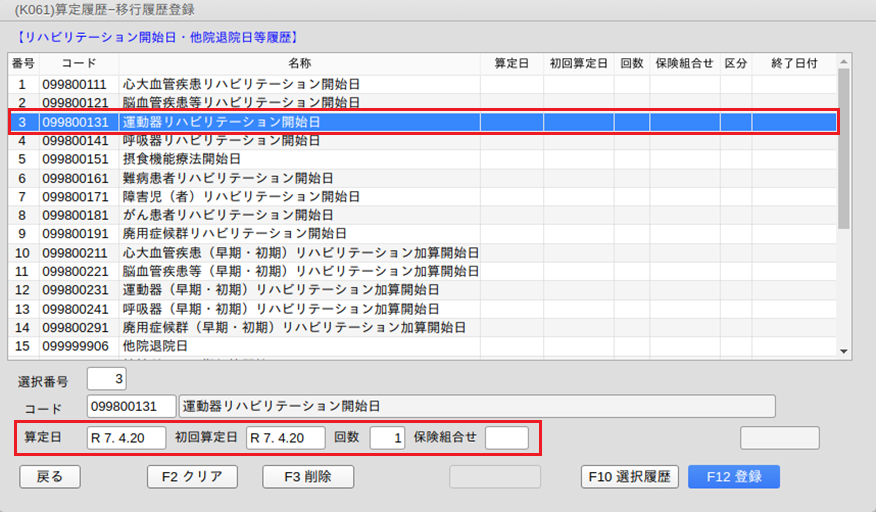Click the scrollbar down arrow of the list
Viewport: 876px width, 512px height.
coord(844,351)
